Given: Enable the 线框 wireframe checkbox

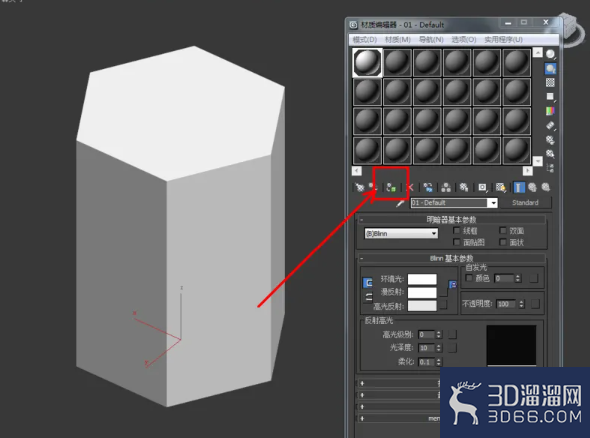Looking at the screenshot, I should 457,230.
